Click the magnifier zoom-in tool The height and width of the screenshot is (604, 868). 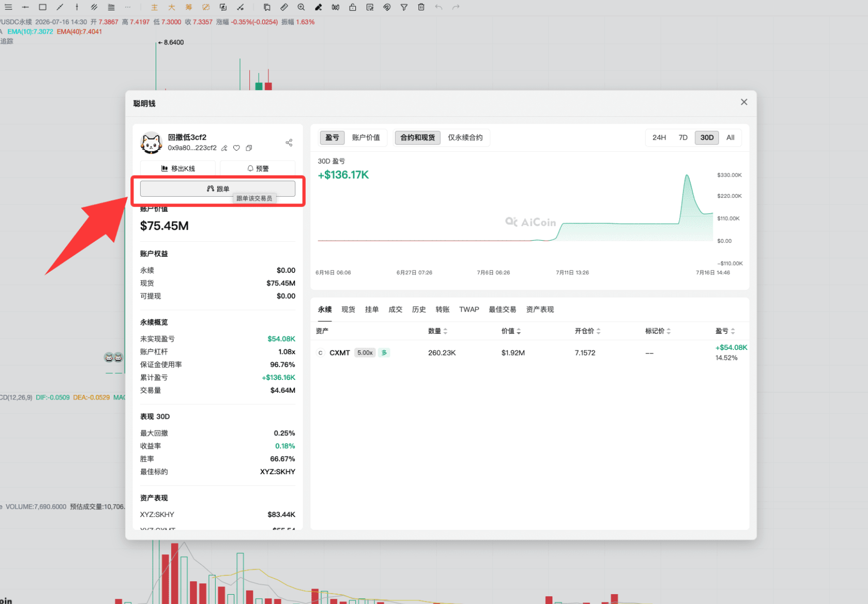tap(301, 7)
